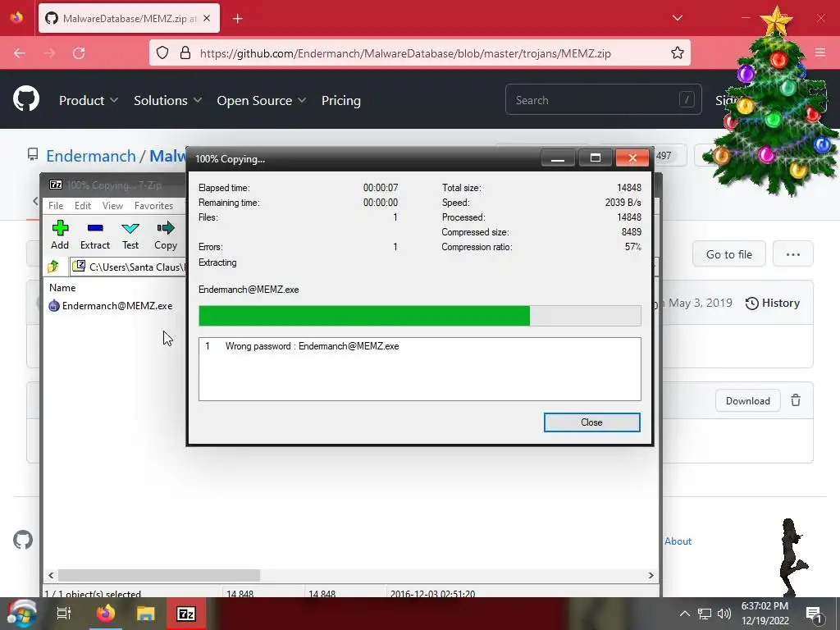Open the Windows Start menu
Viewport: 840px width, 630px height.
point(22,614)
